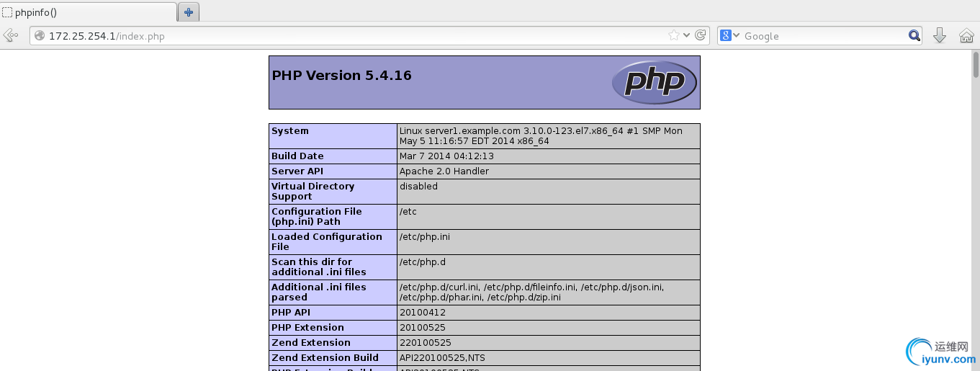Click the search magnifier icon
Viewport: 980px width, 371px height.
pos(914,35)
